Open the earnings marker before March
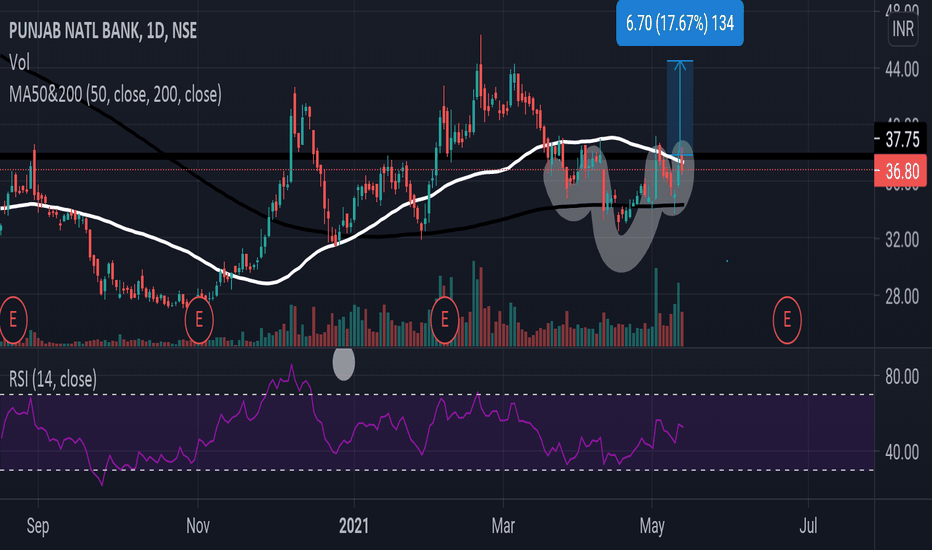 coord(444,319)
